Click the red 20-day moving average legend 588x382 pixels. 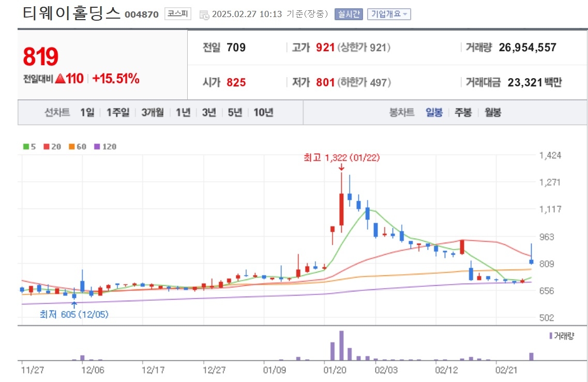[52, 146]
